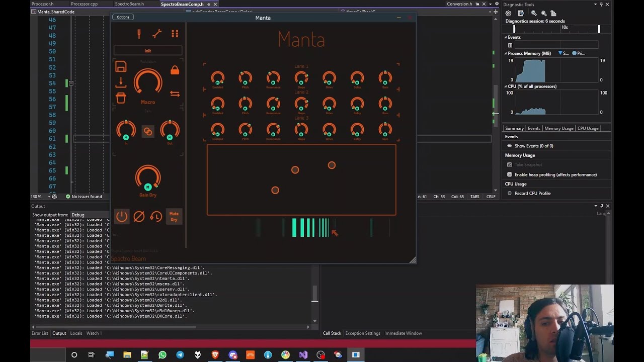Open Exception Settings tab
The image size is (644, 362).
(363, 333)
